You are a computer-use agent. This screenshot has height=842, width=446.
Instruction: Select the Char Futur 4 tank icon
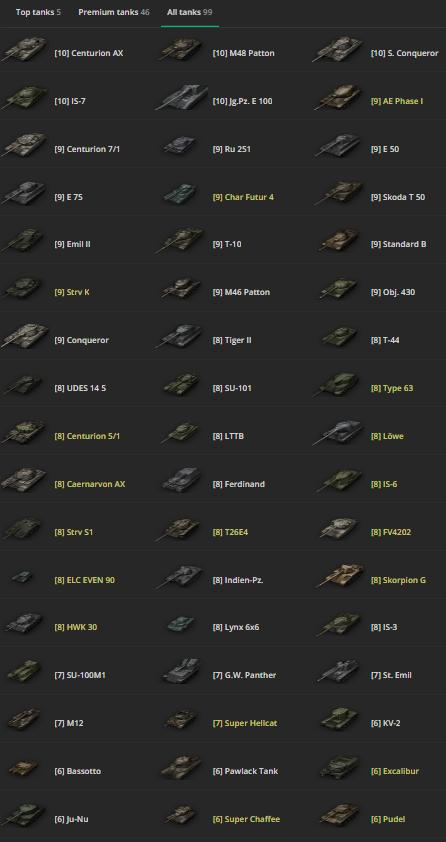[182, 194]
